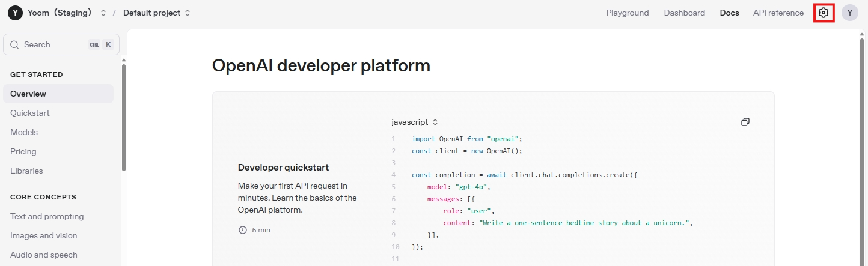Click the CORE CONCEPTS section label
868x266 pixels.
(x=43, y=197)
